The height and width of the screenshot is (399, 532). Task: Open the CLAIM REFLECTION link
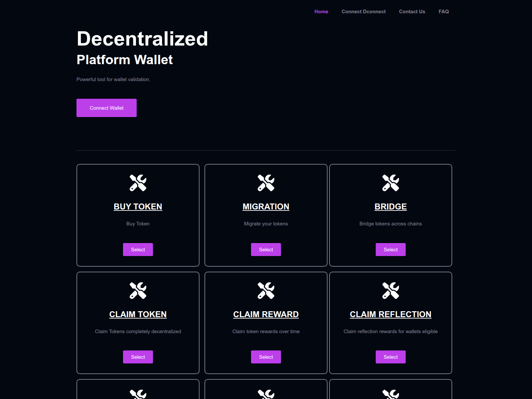pyautogui.click(x=391, y=314)
